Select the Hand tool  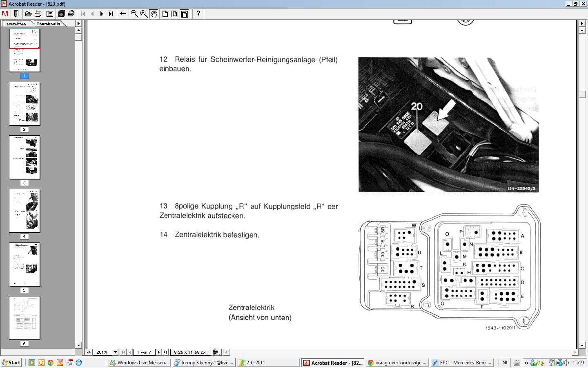[154, 13]
